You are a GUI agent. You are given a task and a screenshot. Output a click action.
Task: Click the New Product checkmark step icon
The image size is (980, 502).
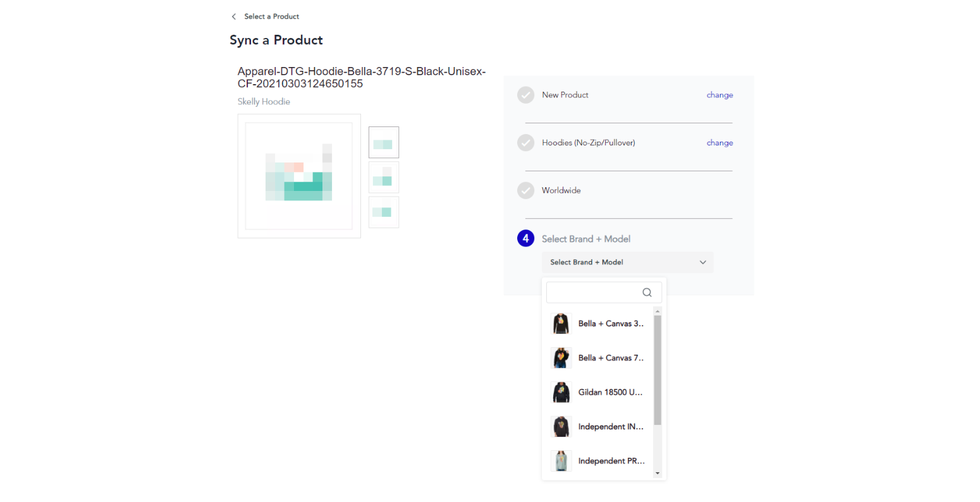coord(525,95)
